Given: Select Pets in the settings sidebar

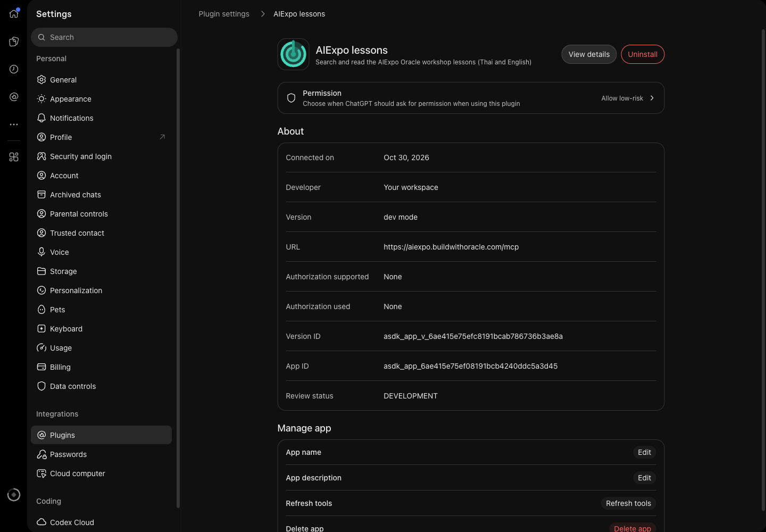Looking at the screenshot, I should tap(101, 310).
